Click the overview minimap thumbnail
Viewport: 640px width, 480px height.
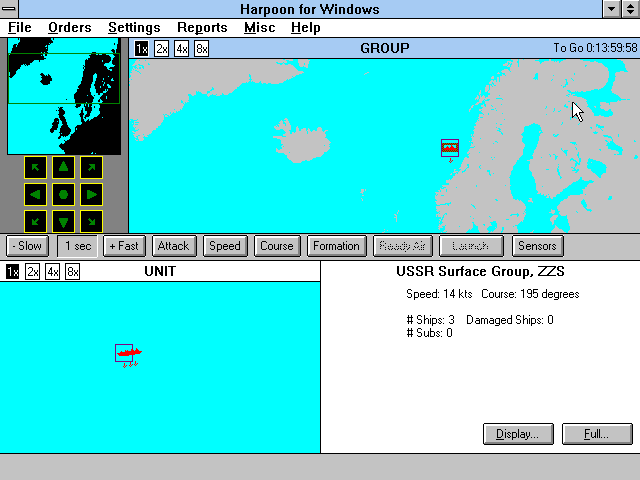click(64, 96)
